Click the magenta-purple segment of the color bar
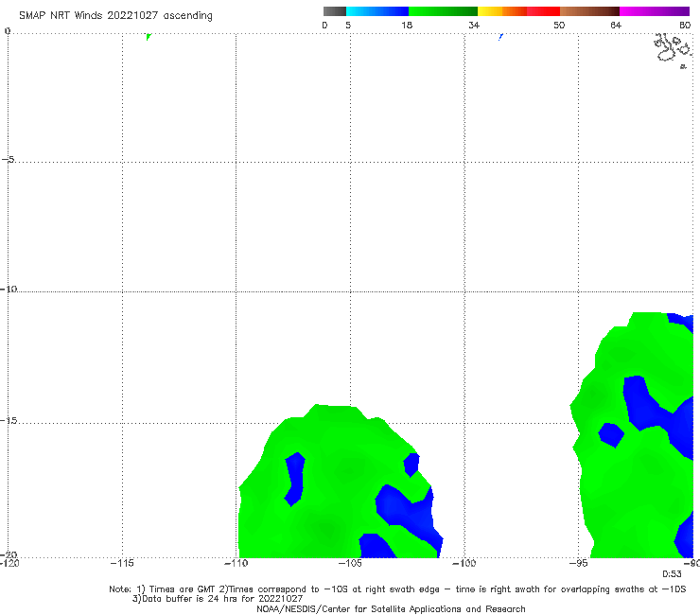The height and width of the screenshot is (615, 700). tap(655, 11)
